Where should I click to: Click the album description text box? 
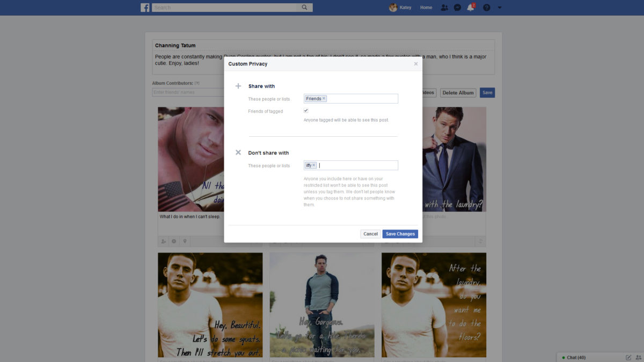pos(324,63)
